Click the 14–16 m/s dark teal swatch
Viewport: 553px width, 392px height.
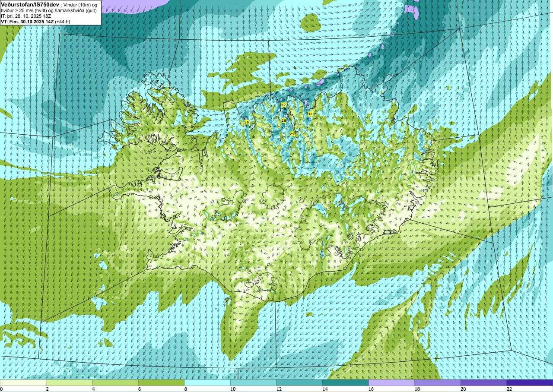click(346, 383)
